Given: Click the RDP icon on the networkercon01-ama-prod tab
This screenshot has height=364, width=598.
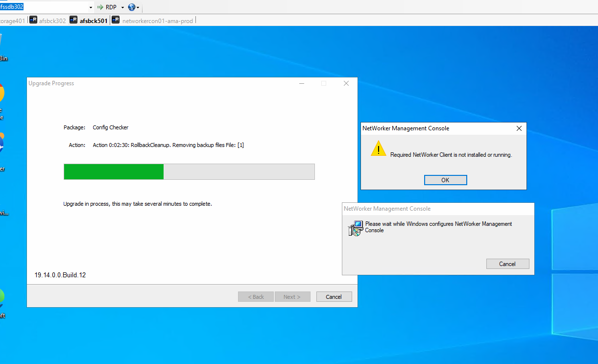Looking at the screenshot, I should pyautogui.click(x=116, y=20).
